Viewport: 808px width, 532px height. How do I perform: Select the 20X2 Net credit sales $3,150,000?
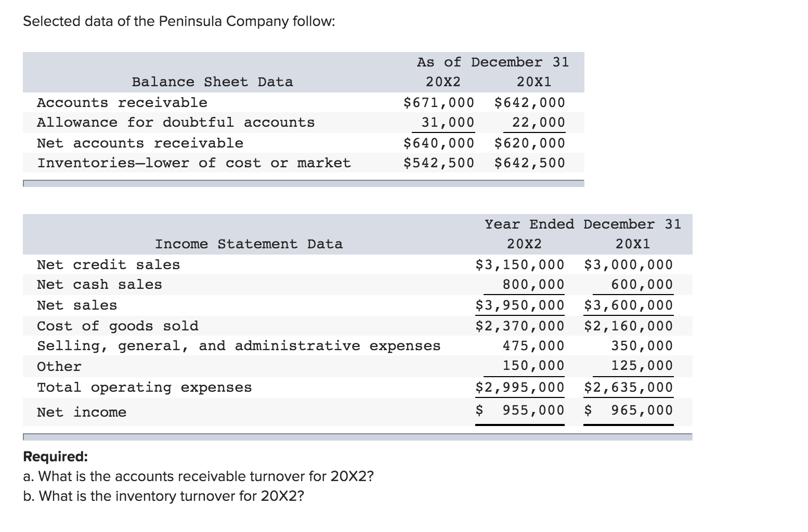coord(520,265)
